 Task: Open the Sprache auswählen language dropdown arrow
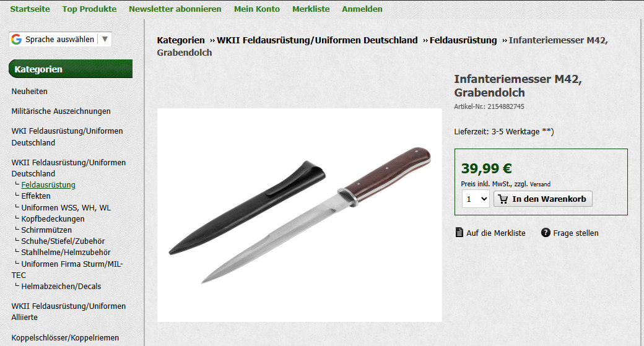click(x=105, y=40)
